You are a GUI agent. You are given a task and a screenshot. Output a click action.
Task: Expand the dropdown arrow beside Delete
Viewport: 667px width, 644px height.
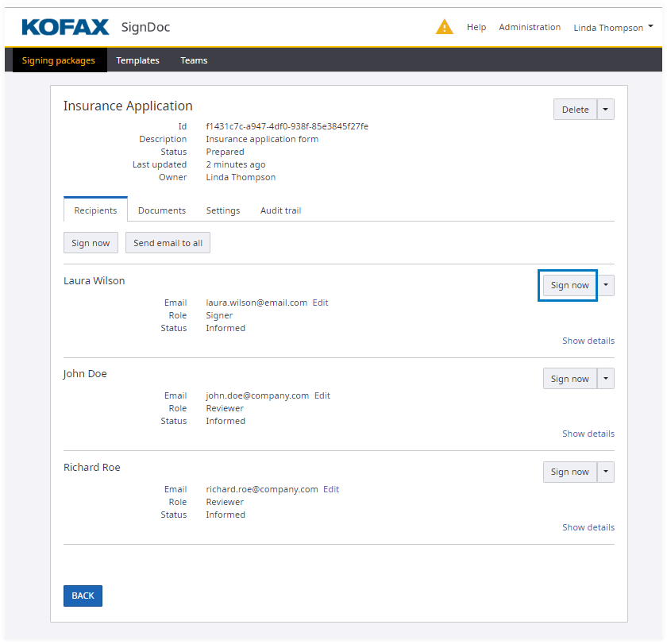[606, 110]
